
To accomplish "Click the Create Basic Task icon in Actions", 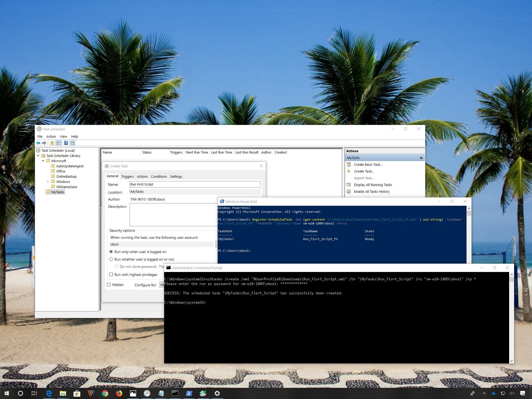I will click(349, 164).
